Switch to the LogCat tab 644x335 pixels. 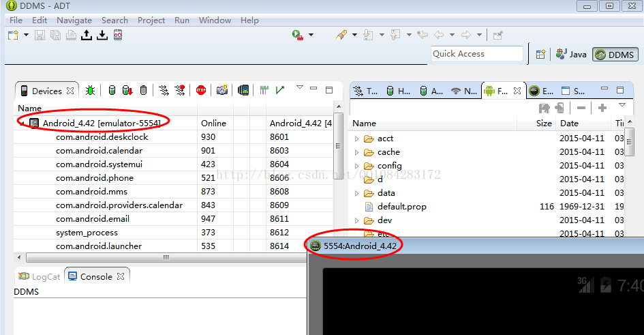(40, 276)
